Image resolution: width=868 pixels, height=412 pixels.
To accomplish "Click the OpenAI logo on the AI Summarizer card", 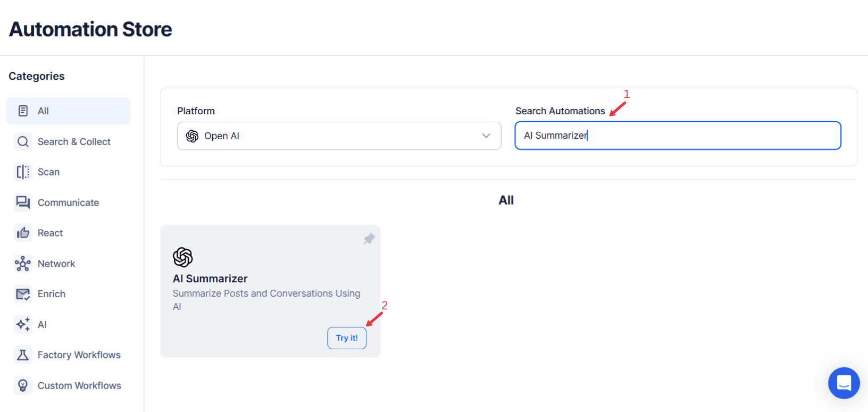I will (182, 257).
